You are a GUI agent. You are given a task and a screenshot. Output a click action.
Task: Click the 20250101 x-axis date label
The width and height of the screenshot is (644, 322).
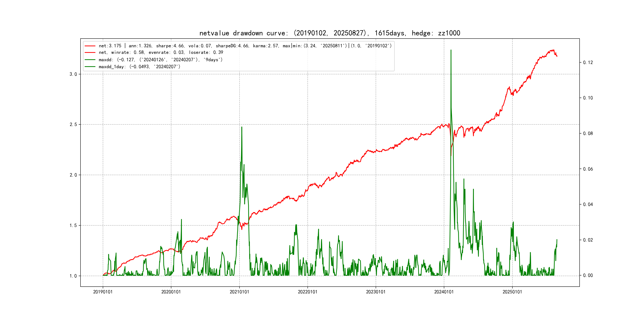point(512,292)
